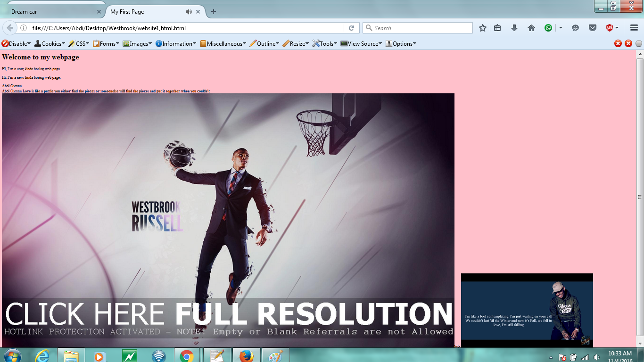
Task: Mute the My First Page tab audio
Action: click(x=189, y=12)
